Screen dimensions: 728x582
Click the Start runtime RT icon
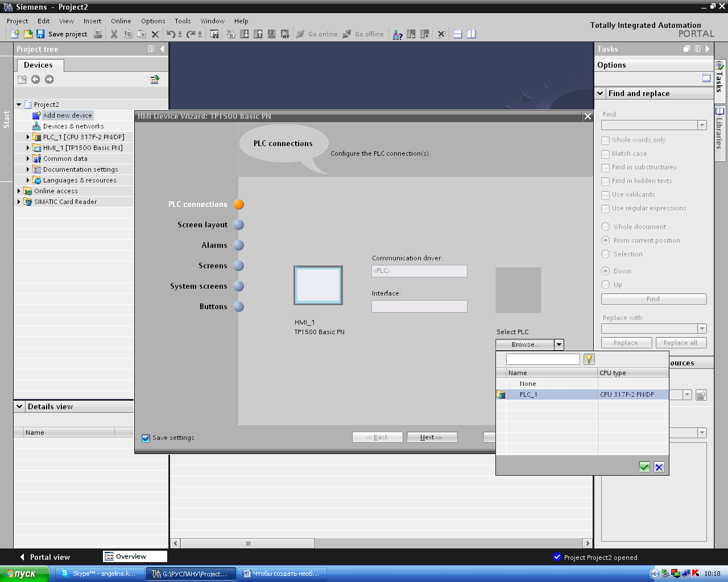(286, 34)
